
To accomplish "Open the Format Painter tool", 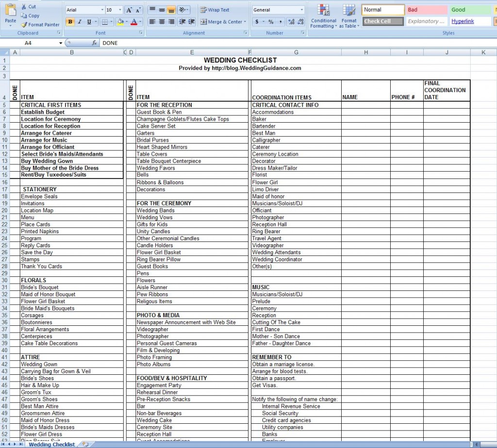I will (x=40, y=25).
